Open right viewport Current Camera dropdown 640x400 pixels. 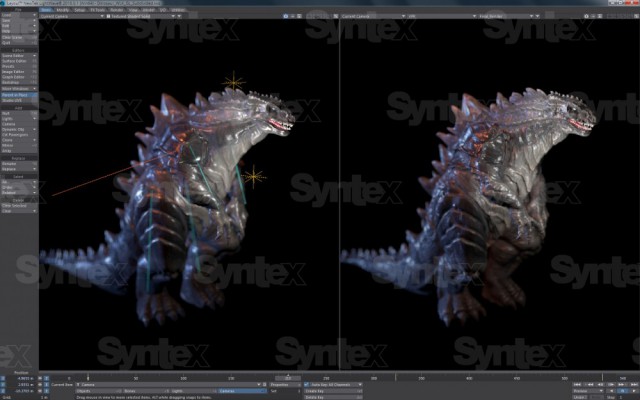(x=373, y=16)
